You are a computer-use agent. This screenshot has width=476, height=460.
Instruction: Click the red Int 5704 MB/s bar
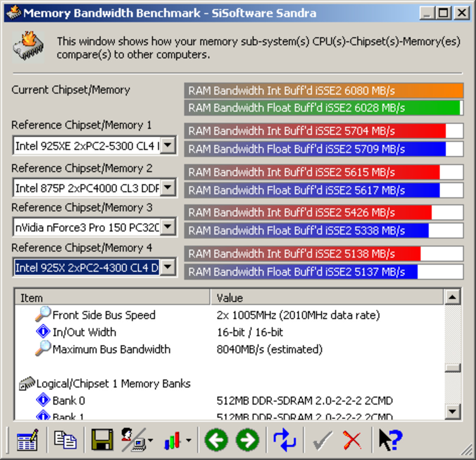pos(323,131)
